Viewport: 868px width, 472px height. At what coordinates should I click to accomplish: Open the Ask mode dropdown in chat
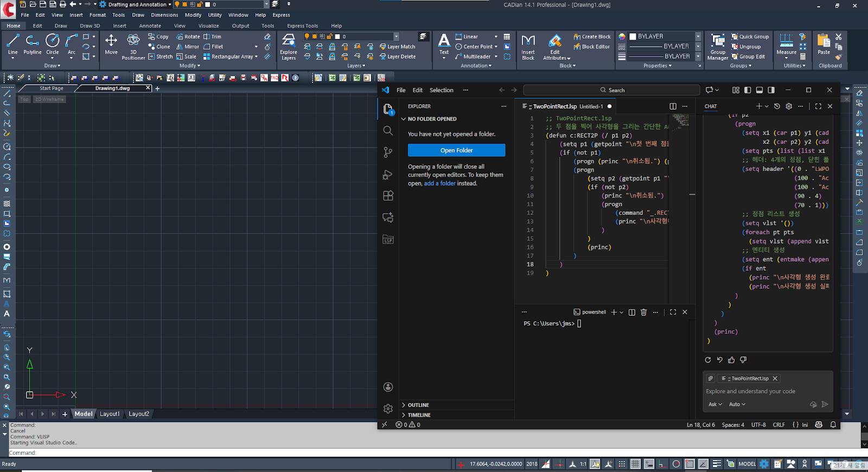(x=715, y=404)
